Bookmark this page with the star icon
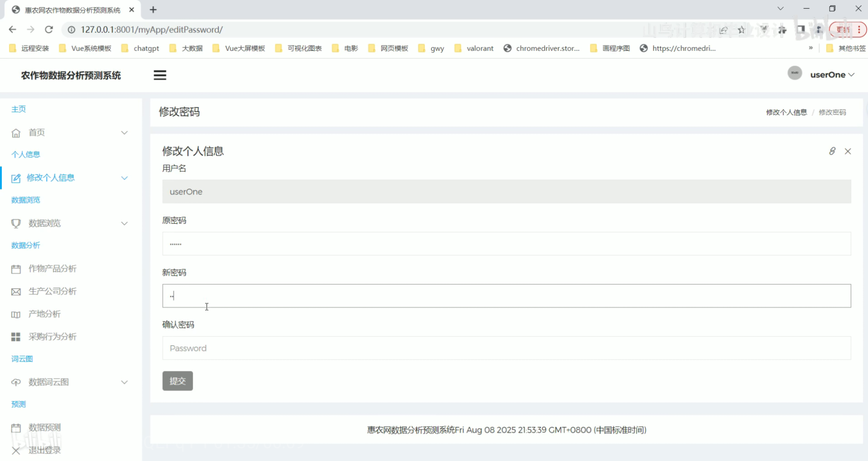868x461 pixels. point(742,30)
